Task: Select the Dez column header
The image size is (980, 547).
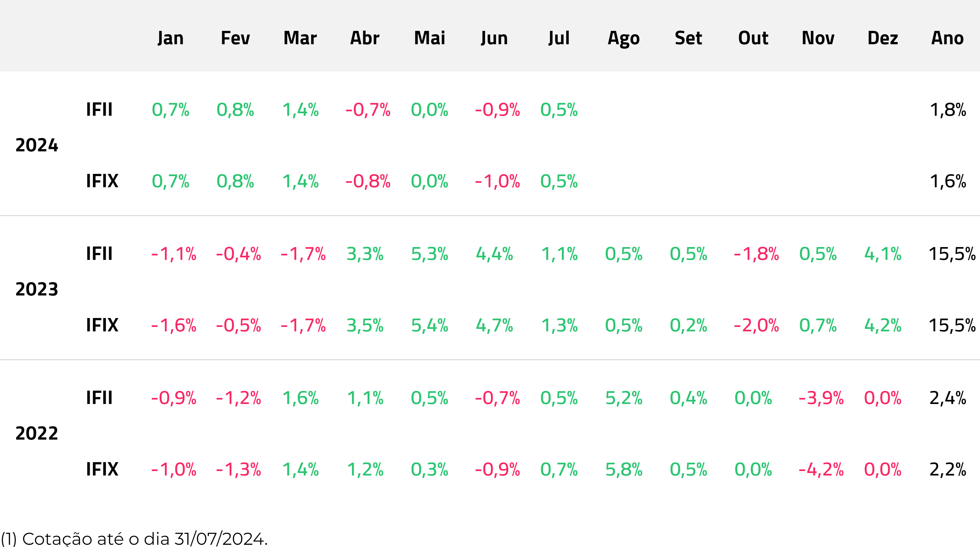Action: (883, 38)
